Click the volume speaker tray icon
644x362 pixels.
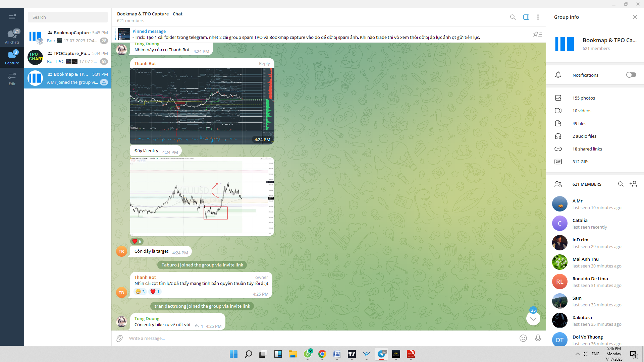coord(585,354)
